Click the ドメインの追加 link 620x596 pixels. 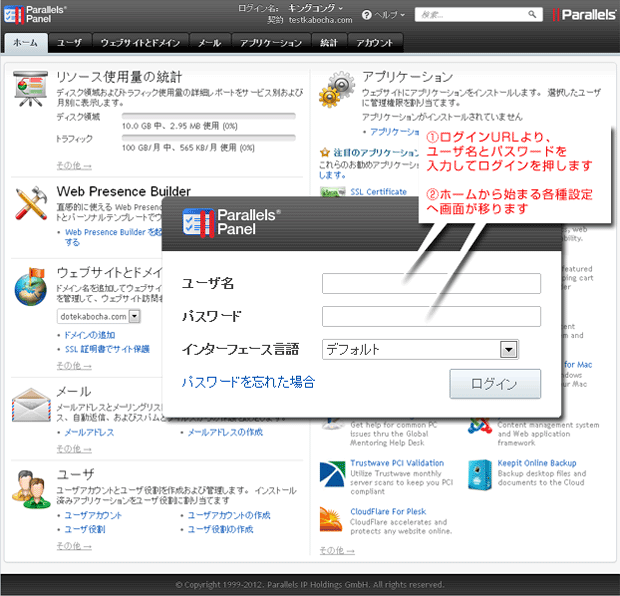tap(90, 335)
